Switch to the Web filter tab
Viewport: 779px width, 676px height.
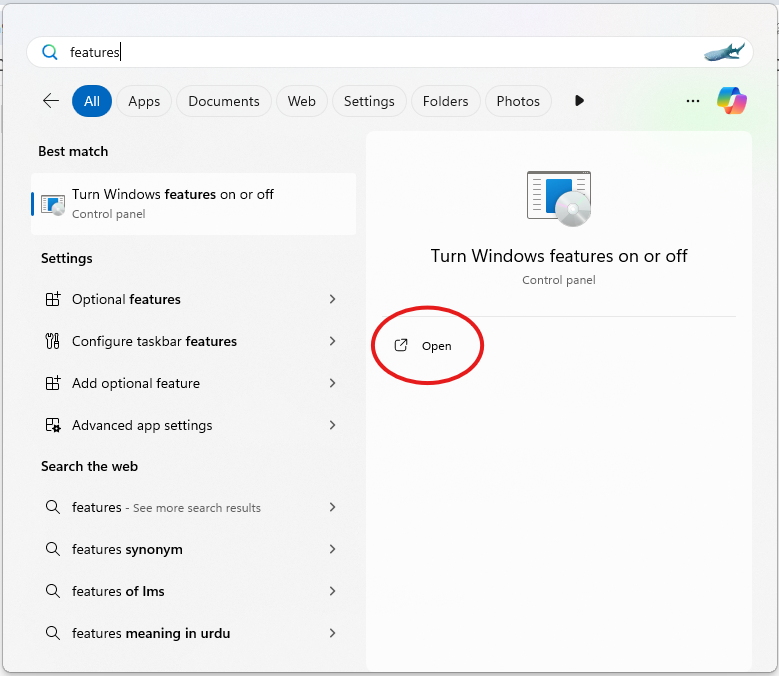302,101
